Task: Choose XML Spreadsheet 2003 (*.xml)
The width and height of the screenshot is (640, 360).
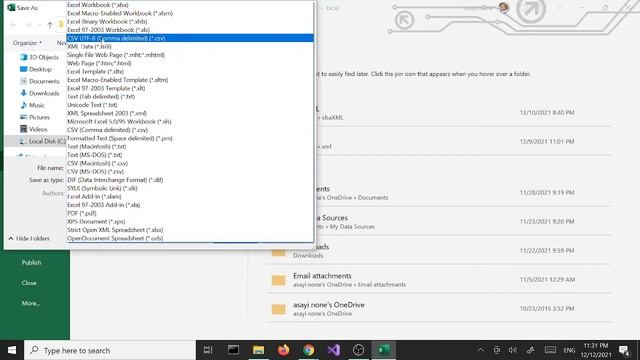Action: (x=190, y=113)
